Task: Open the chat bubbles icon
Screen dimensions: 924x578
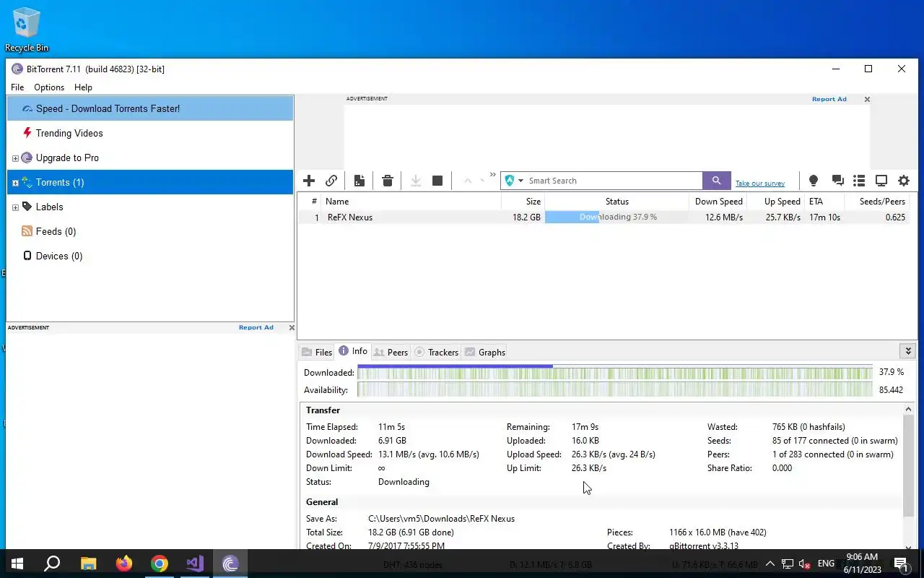Action: [837, 181]
